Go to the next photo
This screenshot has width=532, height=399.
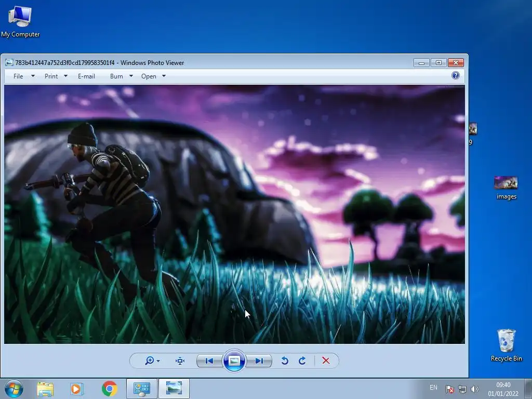pyautogui.click(x=259, y=361)
